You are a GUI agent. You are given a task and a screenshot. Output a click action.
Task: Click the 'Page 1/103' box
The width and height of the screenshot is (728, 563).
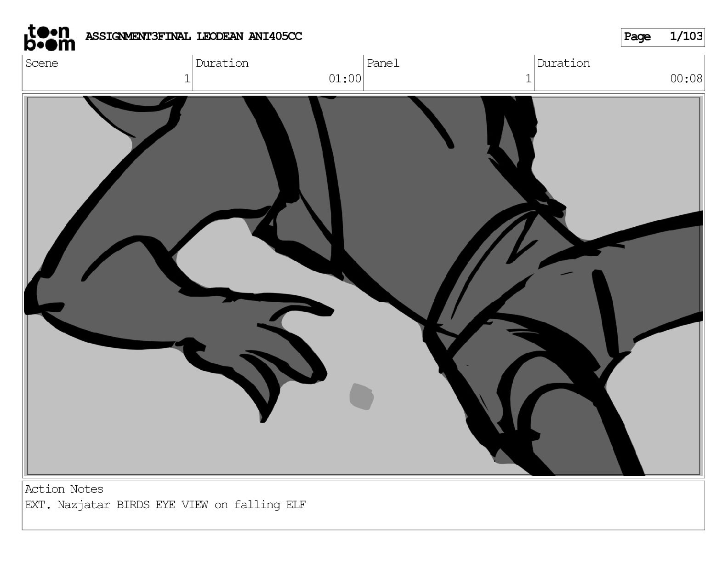tap(662, 37)
